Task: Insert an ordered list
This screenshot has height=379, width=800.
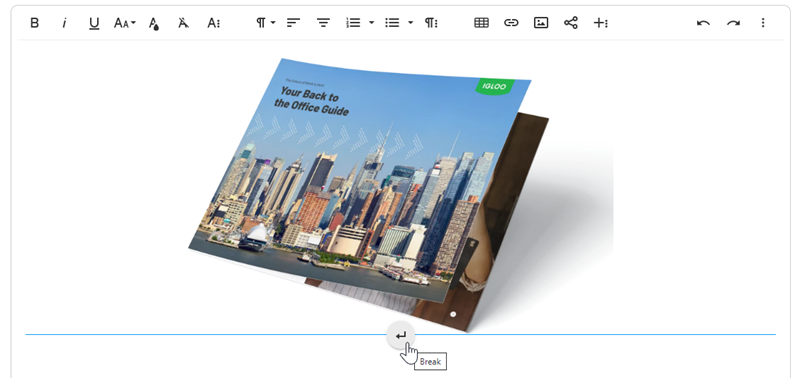Action: click(x=353, y=23)
